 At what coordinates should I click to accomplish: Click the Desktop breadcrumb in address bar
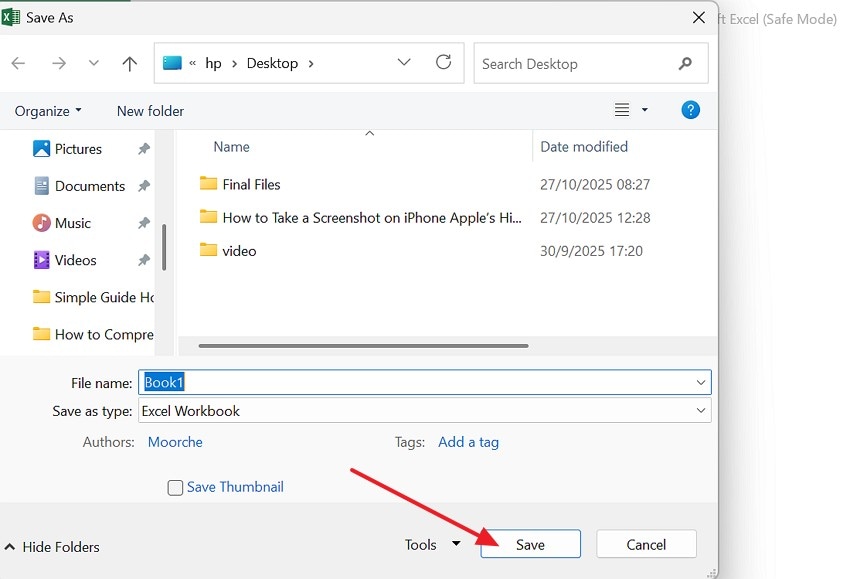point(272,63)
